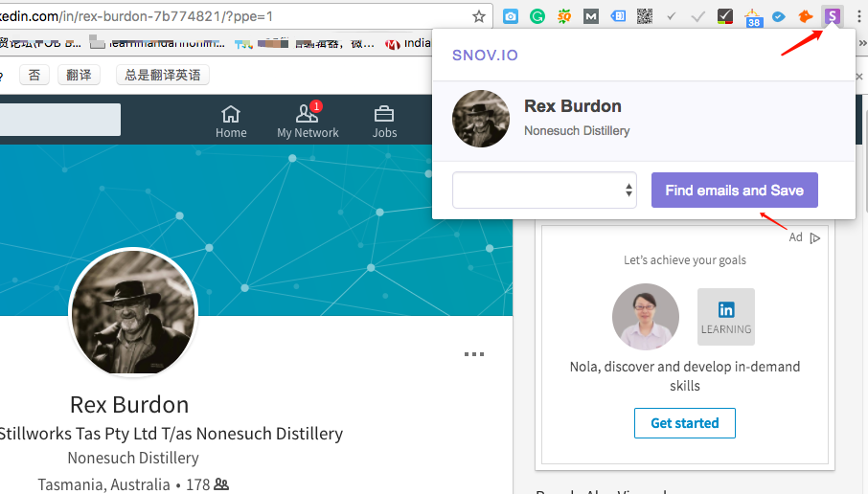
Task: Click the LinkedIn search input field
Action: pos(59,120)
